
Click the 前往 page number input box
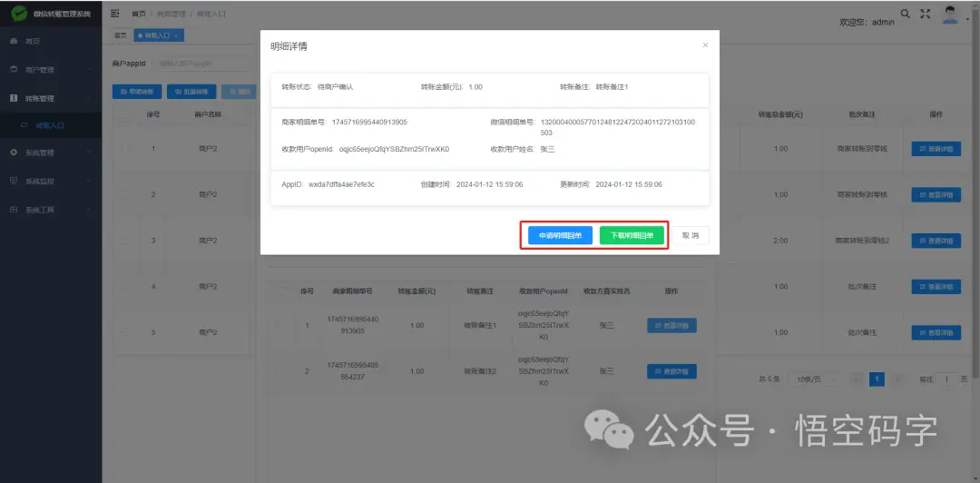coord(946,379)
